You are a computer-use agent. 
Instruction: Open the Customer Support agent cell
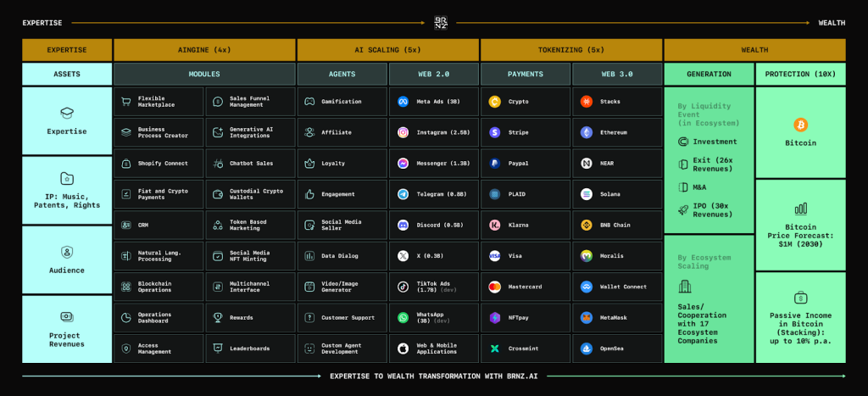[x=342, y=318]
